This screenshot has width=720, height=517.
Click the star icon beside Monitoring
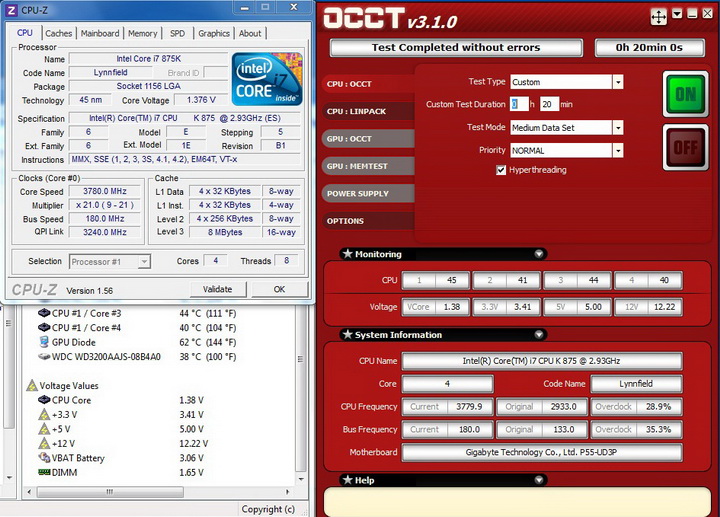pyautogui.click(x=348, y=253)
